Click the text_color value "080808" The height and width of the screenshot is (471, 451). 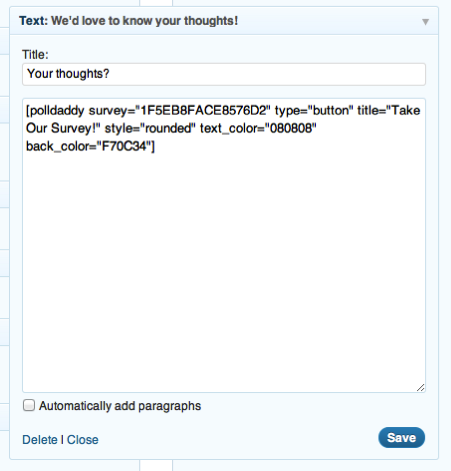click(290, 128)
